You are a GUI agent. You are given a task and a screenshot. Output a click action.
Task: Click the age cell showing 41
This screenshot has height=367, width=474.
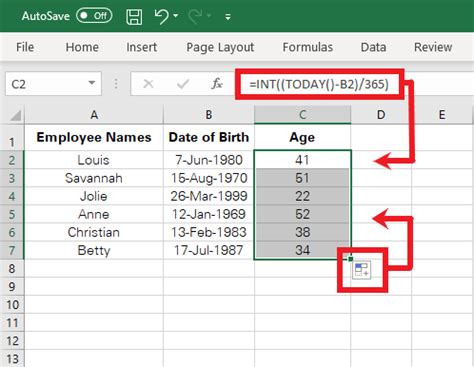pos(302,160)
